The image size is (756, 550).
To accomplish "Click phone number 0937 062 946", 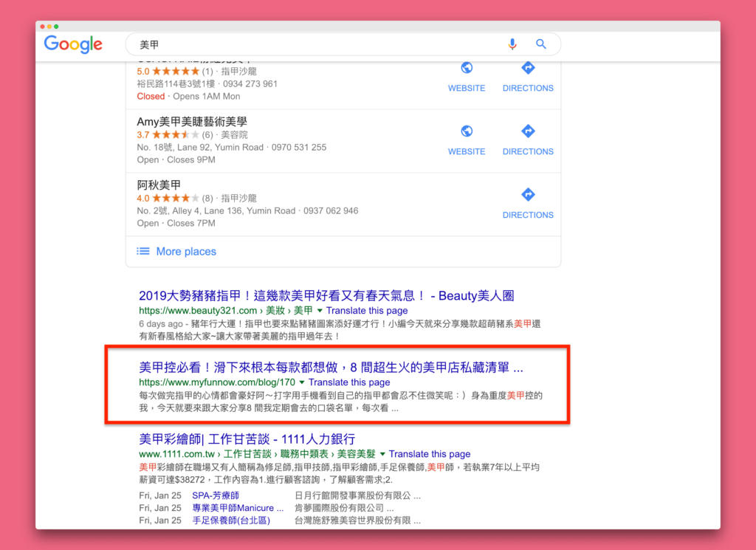I will tap(331, 210).
